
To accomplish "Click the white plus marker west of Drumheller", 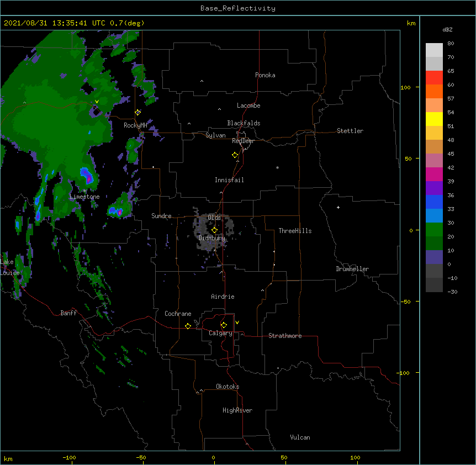I will point(338,207).
